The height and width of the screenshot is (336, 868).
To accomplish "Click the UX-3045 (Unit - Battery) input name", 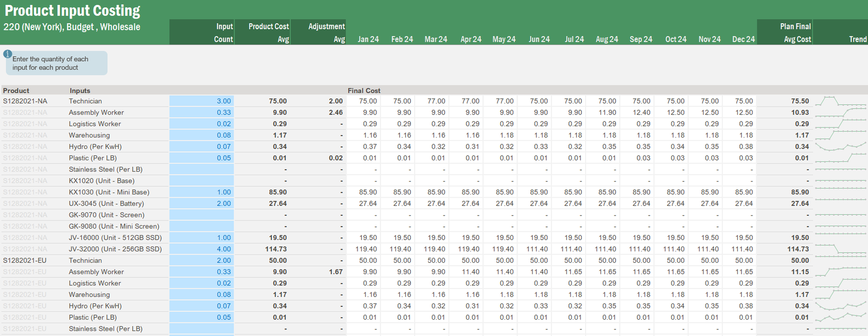I will [x=106, y=204].
